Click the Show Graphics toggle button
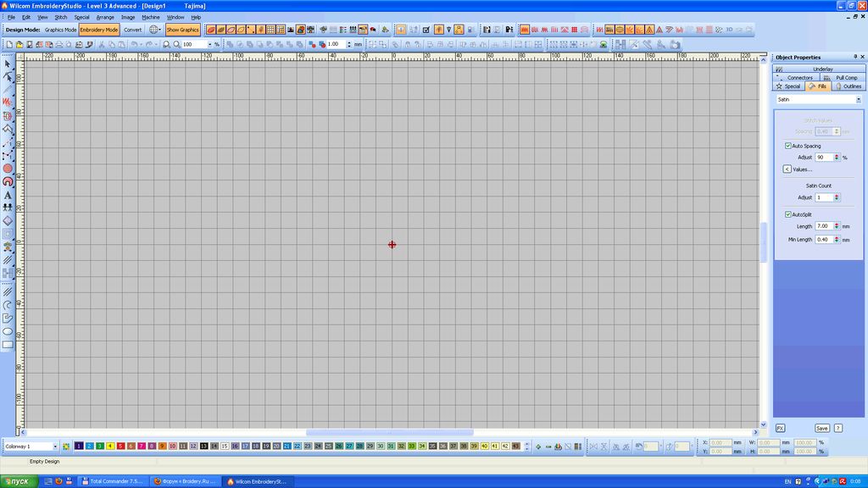Screen dimensions: 868x488 (x=182, y=30)
